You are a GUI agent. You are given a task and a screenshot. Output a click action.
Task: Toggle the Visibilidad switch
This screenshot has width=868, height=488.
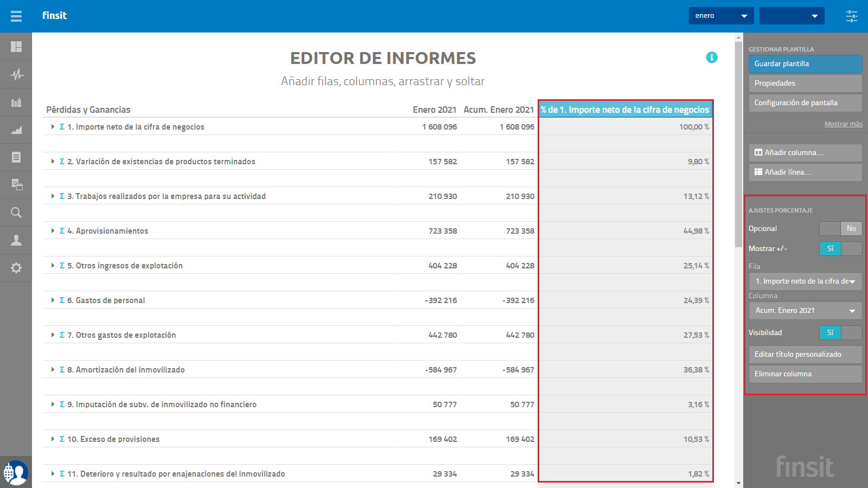tap(840, 333)
